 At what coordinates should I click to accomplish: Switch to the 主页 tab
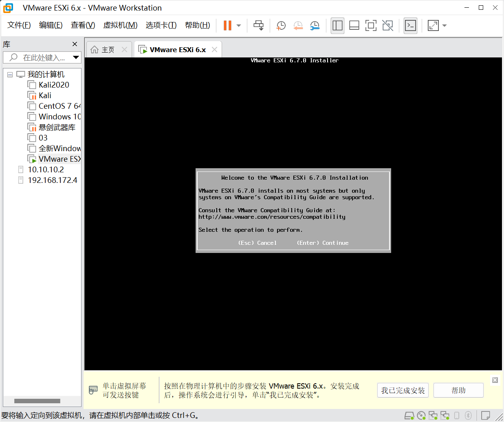coord(108,50)
